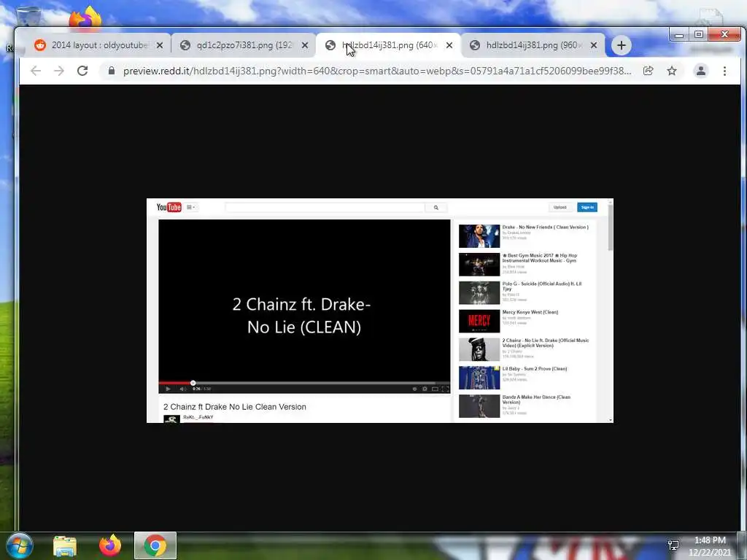This screenshot has height=560, width=747.
Task: Open the network icon in the system tray
Action: (x=673, y=545)
